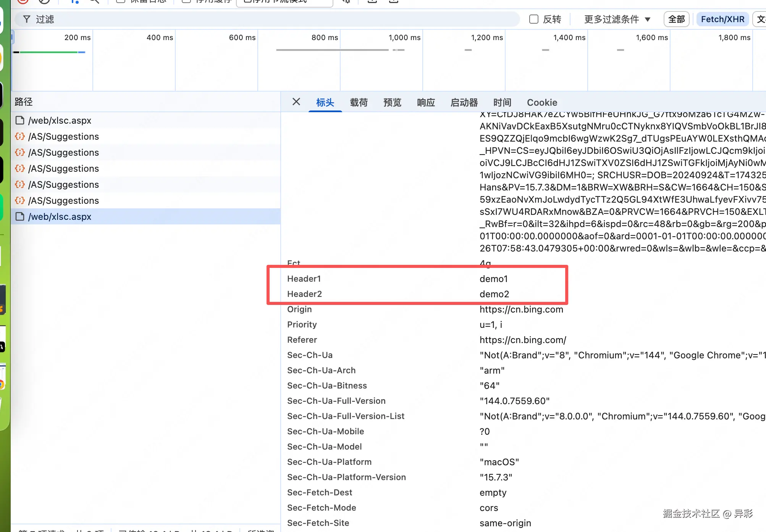Toggle the 全部 request type filter
The height and width of the screenshot is (532, 766).
click(x=676, y=19)
